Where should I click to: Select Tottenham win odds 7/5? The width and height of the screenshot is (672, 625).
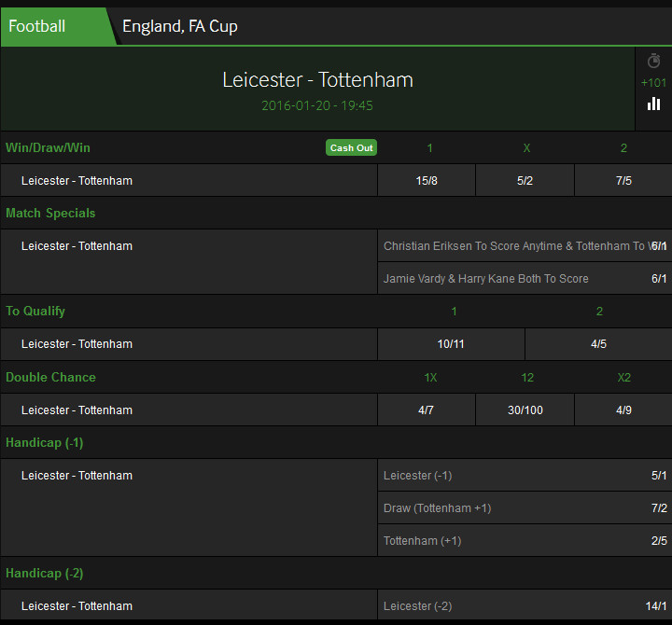(623, 180)
